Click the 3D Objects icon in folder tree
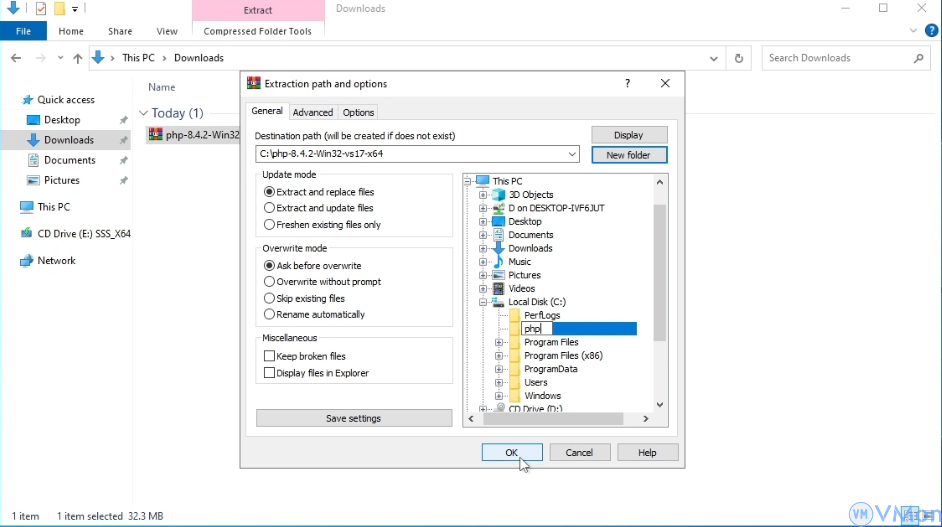Image resolution: width=942 pixels, height=527 pixels. (x=499, y=195)
